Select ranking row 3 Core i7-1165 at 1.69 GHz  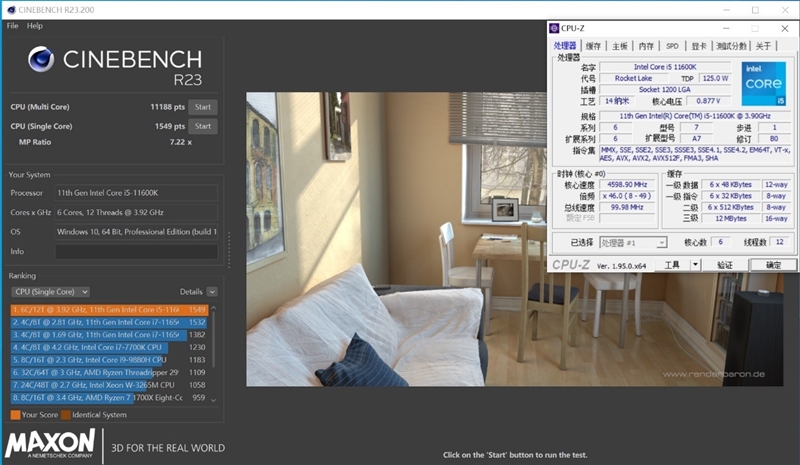coord(109,335)
